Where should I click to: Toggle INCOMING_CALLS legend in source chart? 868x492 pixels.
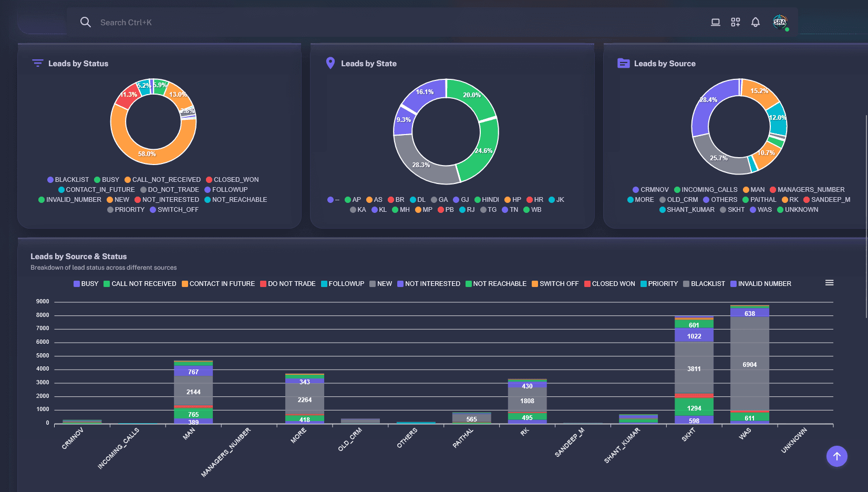click(706, 190)
